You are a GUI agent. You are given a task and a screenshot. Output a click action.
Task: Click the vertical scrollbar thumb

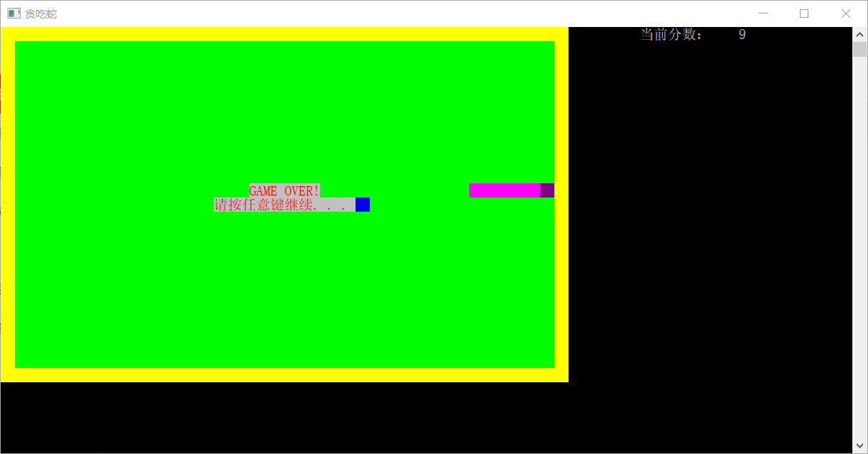859,49
